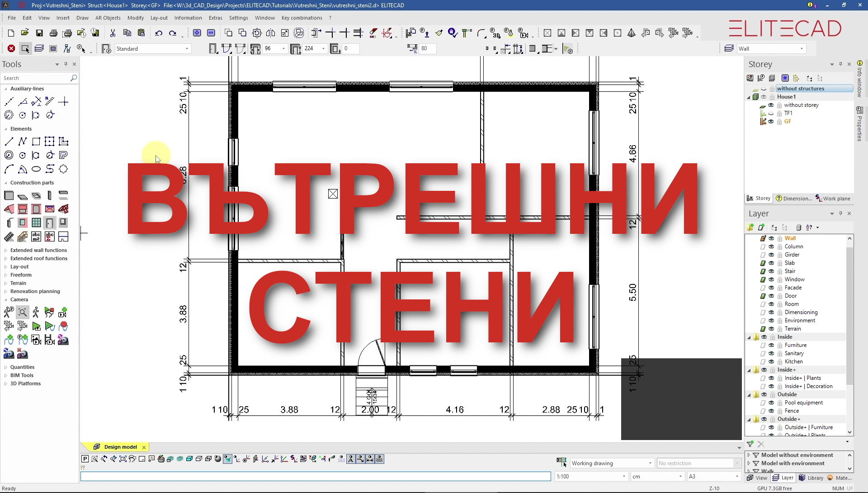This screenshot has width=868, height=493.
Task: Open the Extras menu
Action: 215,18
